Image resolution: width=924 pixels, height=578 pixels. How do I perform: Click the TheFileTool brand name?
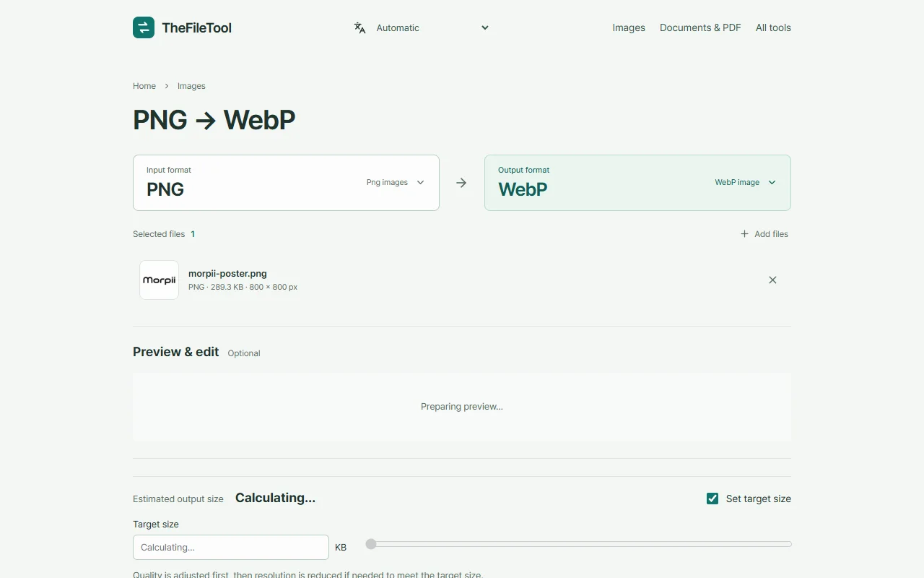point(197,28)
